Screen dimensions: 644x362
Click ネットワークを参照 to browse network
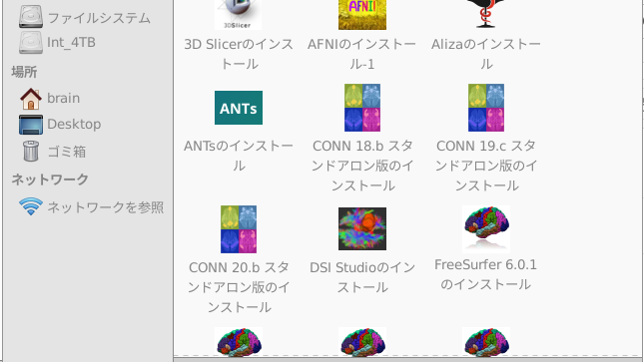pos(92,206)
